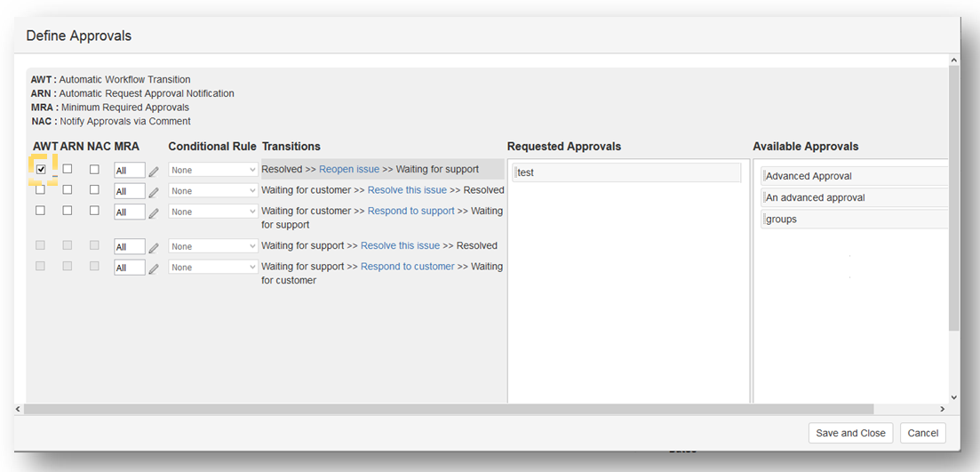This screenshot has width=980, height=472.
Task: Uncheck AWT checkbox for Reopen issue transition
Action: pos(41,169)
